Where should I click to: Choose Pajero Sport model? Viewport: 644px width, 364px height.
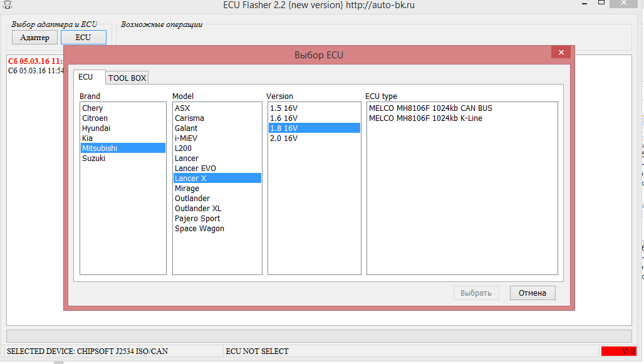(217, 218)
